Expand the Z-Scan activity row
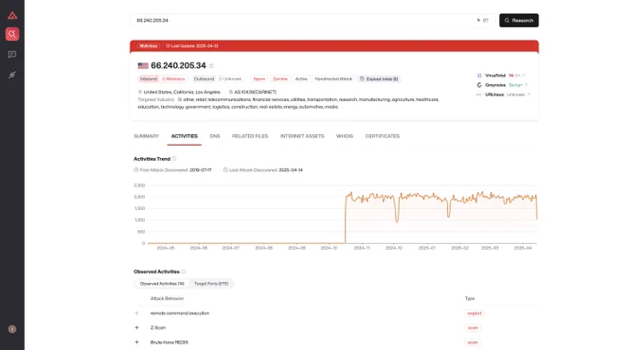This screenshot has width=644, height=350. pyautogui.click(x=136, y=327)
